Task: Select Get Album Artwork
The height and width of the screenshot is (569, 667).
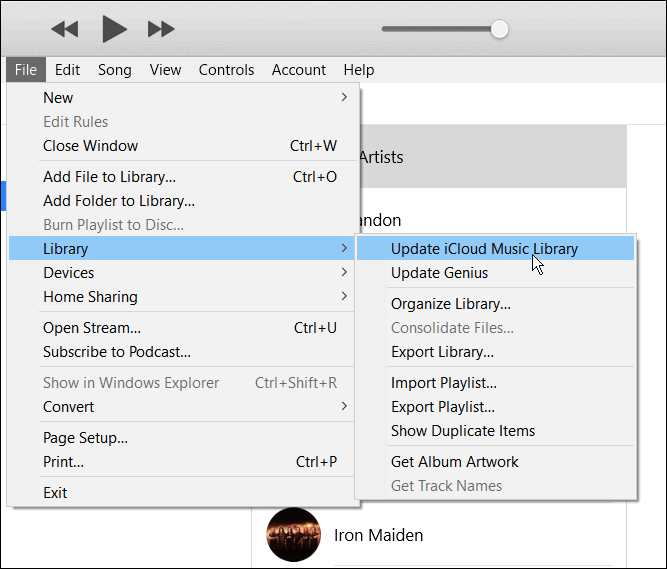Action: (496, 462)
